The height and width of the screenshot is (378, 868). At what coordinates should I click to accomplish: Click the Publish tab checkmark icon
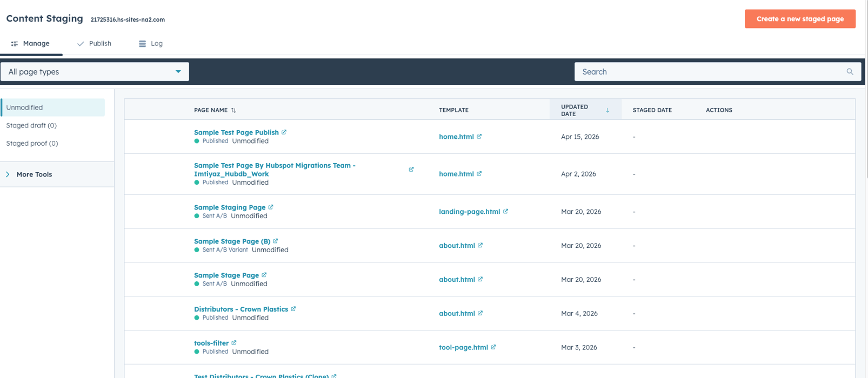point(81,44)
